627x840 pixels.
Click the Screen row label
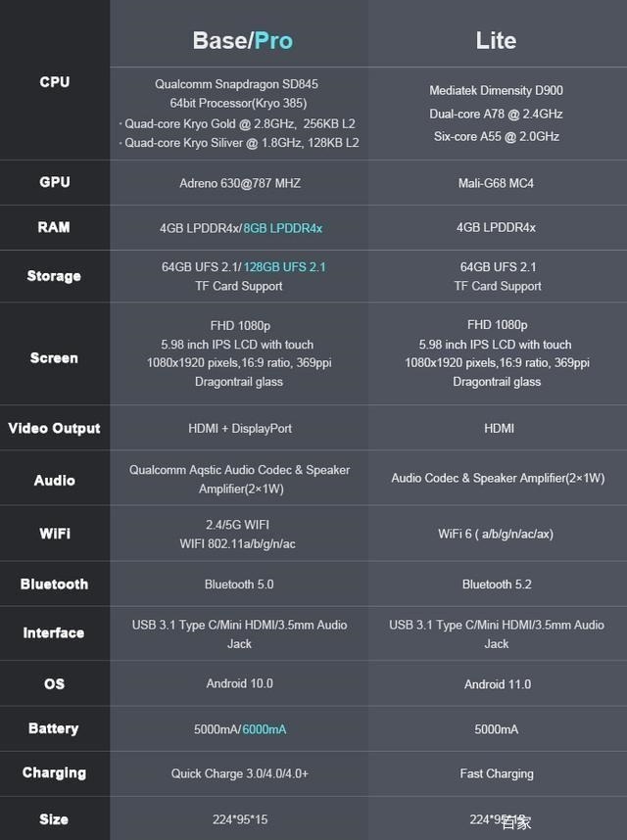54,358
